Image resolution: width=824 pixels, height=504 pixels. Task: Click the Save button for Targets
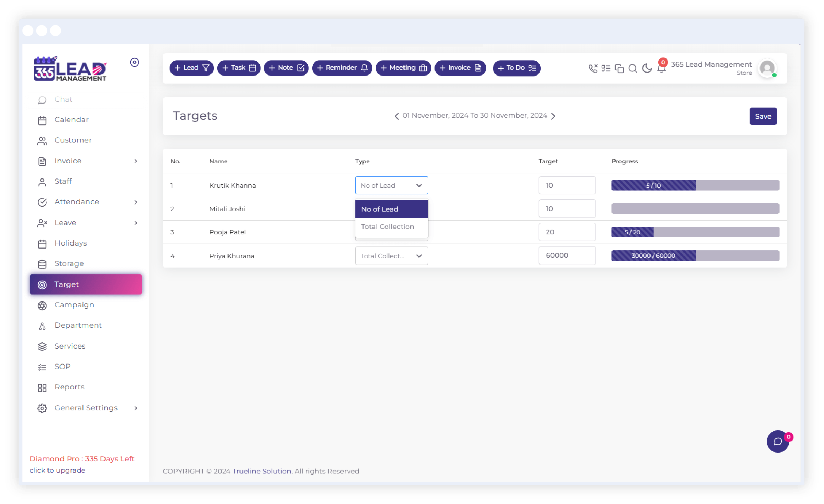tap(763, 116)
